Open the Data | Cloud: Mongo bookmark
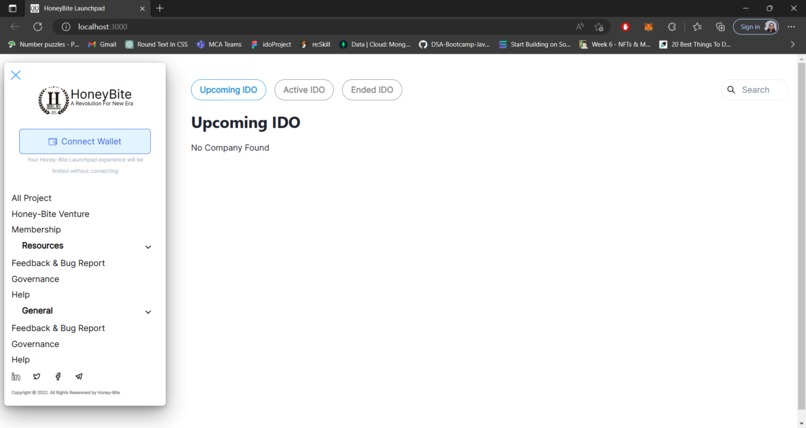The image size is (806, 428). coord(375,45)
